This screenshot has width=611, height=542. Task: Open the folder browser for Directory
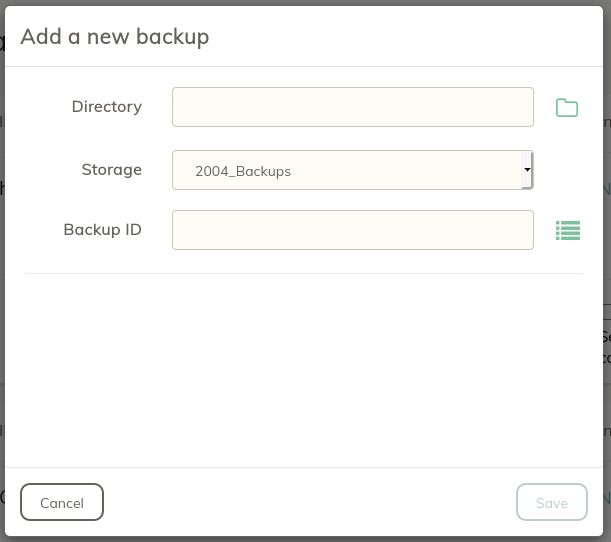(567, 108)
